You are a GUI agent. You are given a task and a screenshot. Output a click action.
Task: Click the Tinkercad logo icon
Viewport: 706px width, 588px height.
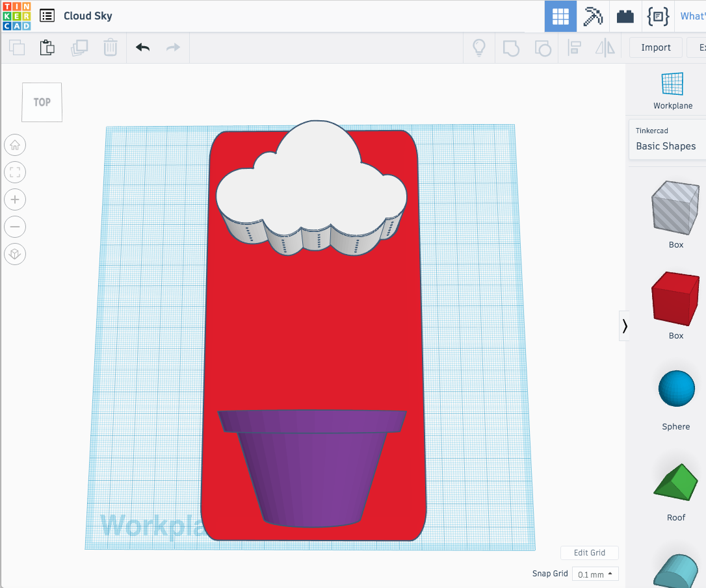coord(16,16)
